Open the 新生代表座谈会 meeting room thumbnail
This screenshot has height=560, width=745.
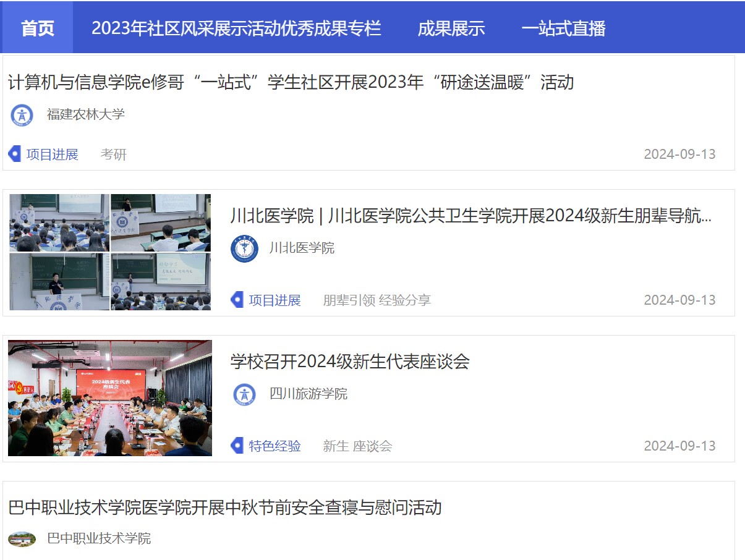[x=110, y=398]
